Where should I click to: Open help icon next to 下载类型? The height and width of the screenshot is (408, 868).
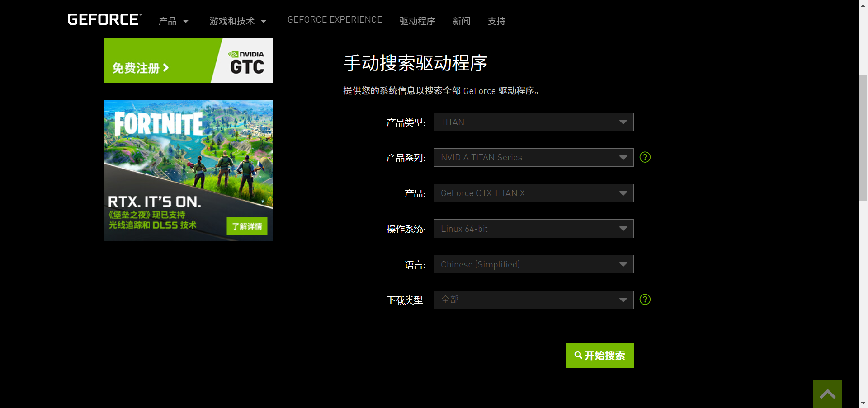pos(645,300)
